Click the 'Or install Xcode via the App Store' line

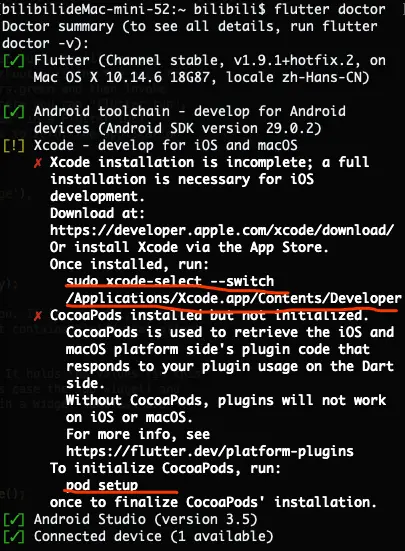(189, 247)
